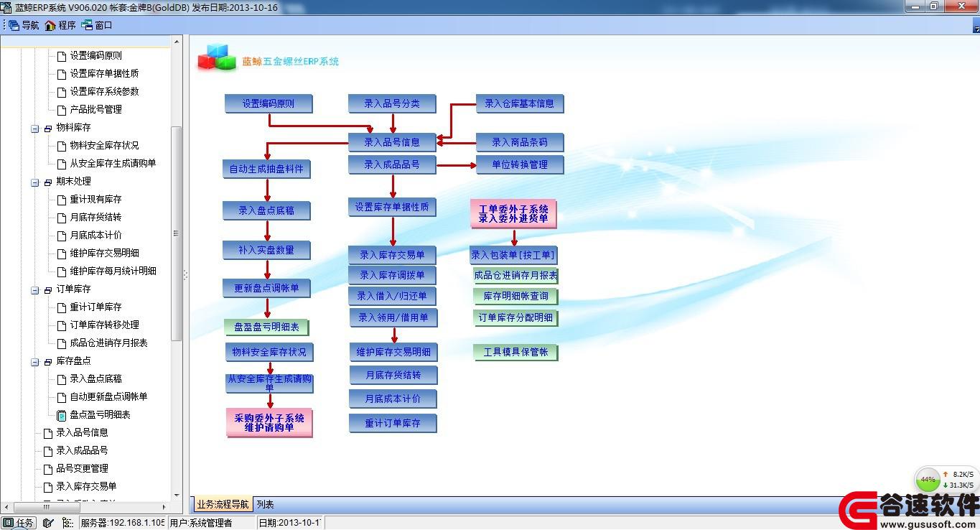Click the page icon beside 重计订单库存 in tree
This screenshot has height=530, width=980.
click(62, 307)
